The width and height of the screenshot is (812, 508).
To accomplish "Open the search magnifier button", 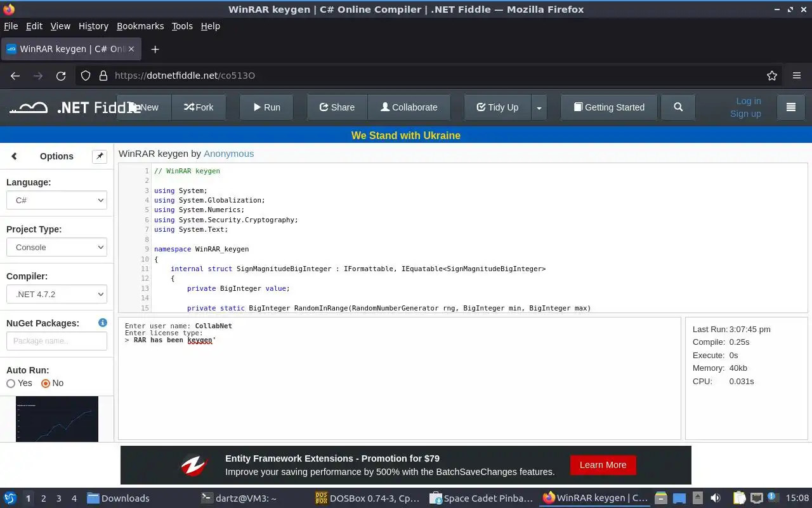I will pyautogui.click(x=678, y=107).
